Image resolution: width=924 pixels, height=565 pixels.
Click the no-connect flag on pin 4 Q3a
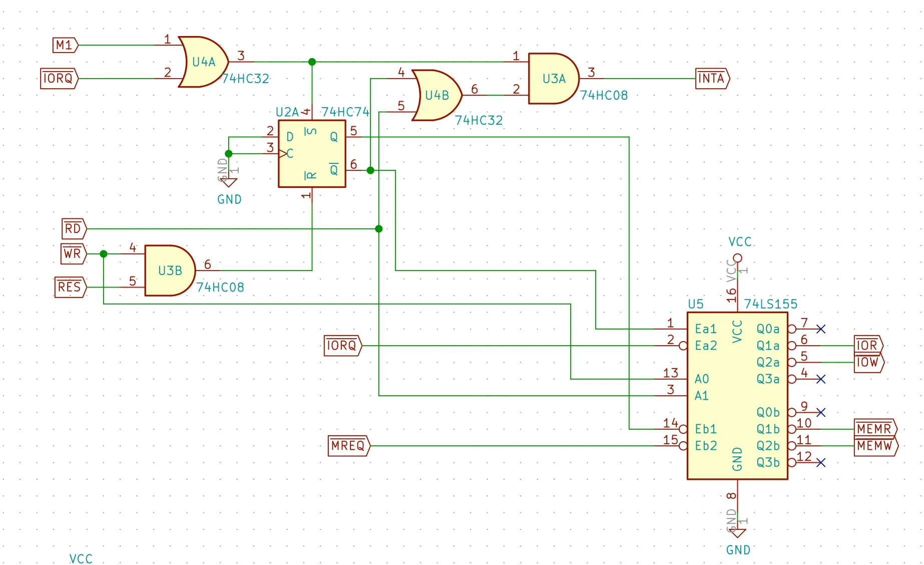click(821, 379)
